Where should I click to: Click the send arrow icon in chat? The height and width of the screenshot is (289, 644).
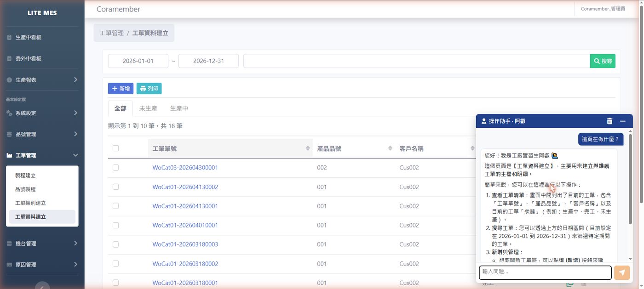click(x=622, y=272)
